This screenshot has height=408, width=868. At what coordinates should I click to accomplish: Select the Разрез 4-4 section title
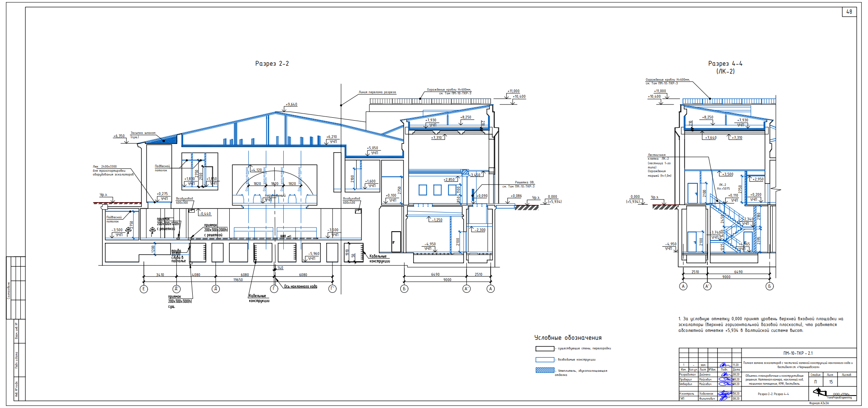[x=725, y=64]
